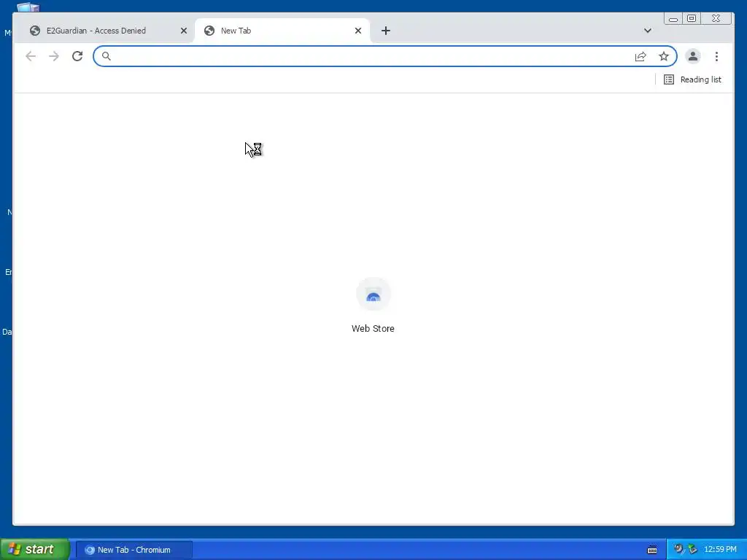Go back using the back arrow
Screen dimensions: 747x560
pos(31,56)
